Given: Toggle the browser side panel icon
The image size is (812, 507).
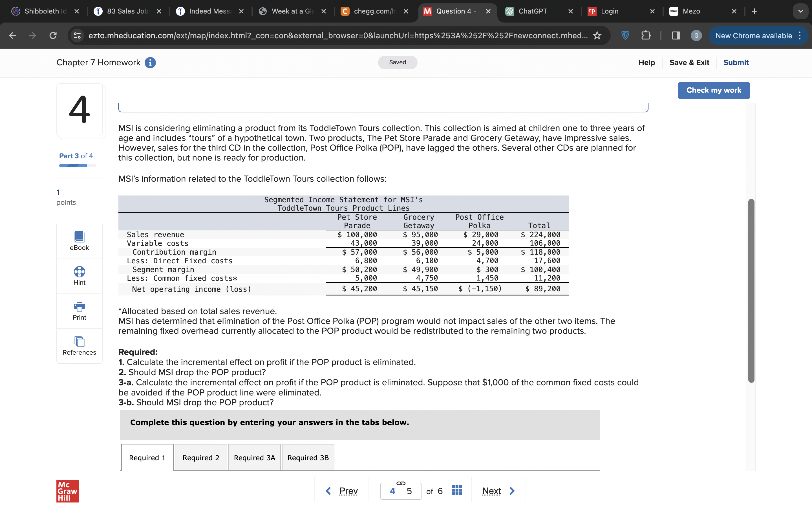Looking at the screenshot, I should tap(676, 35).
